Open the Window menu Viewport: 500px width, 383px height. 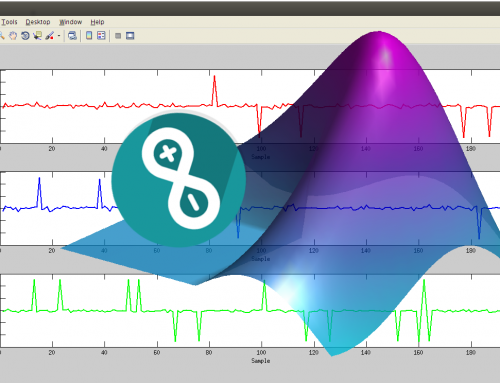point(70,22)
